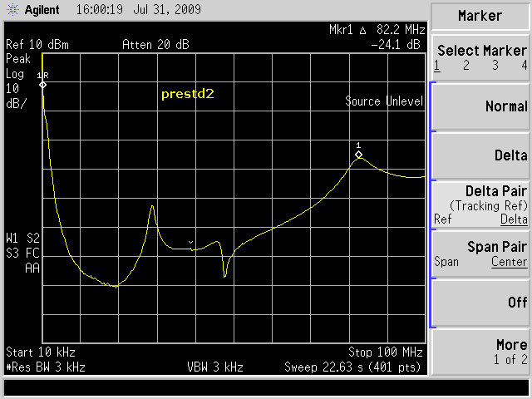Toggle the Delta Pair softkey
Screen dimensions: 532x399
tap(480, 205)
